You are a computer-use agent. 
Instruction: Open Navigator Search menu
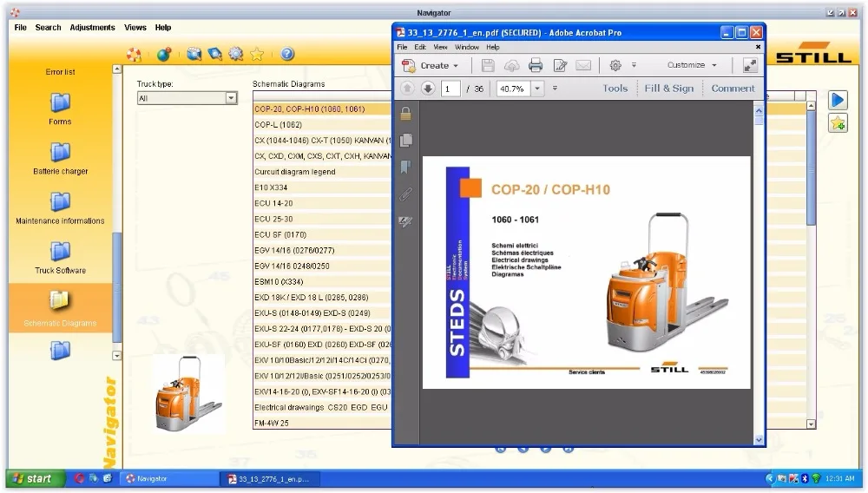(48, 28)
